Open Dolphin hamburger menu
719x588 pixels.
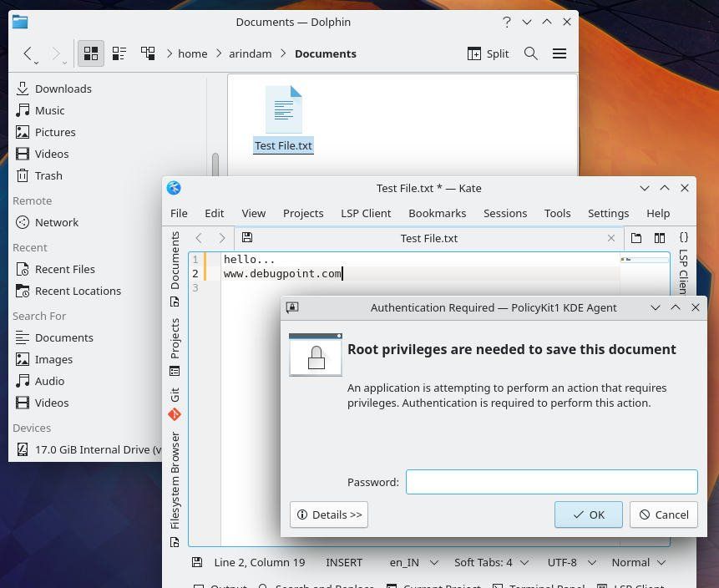tap(560, 53)
